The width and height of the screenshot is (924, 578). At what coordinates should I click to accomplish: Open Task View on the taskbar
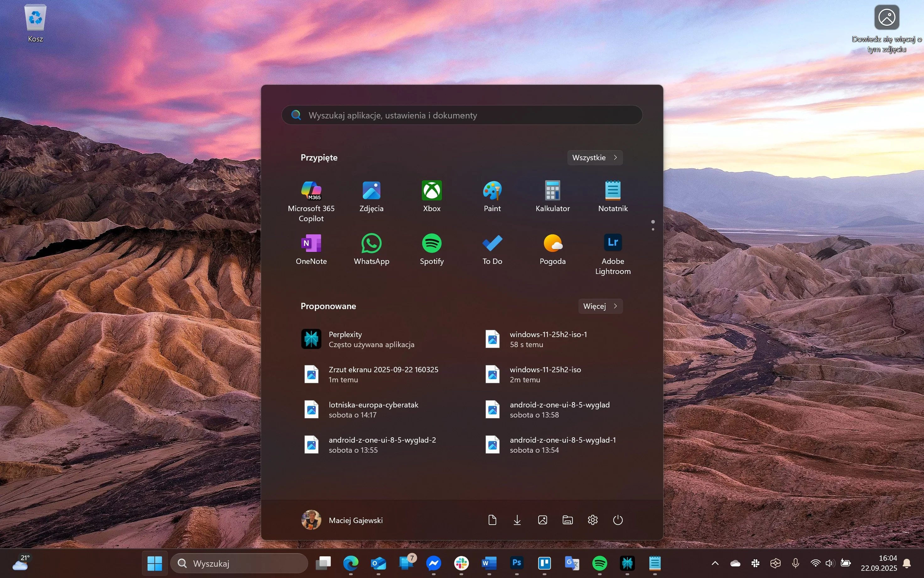[x=323, y=563]
